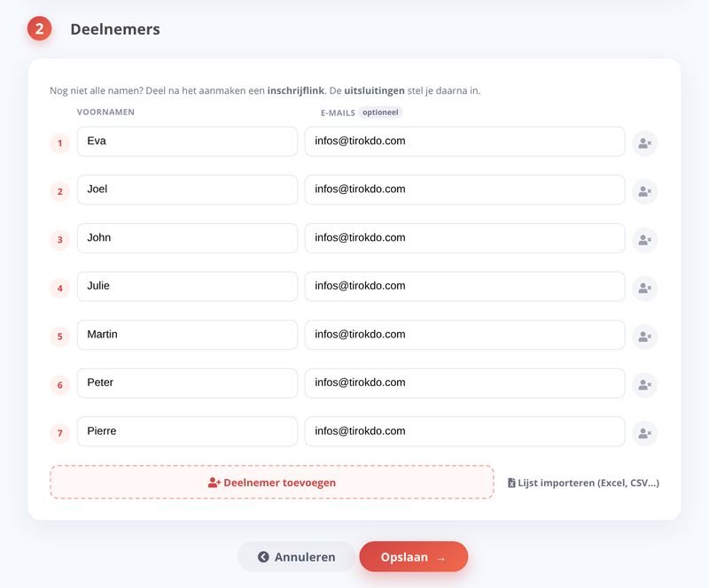Edit the first name field containing John
The width and height of the screenshot is (709, 588).
click(187, 238)
